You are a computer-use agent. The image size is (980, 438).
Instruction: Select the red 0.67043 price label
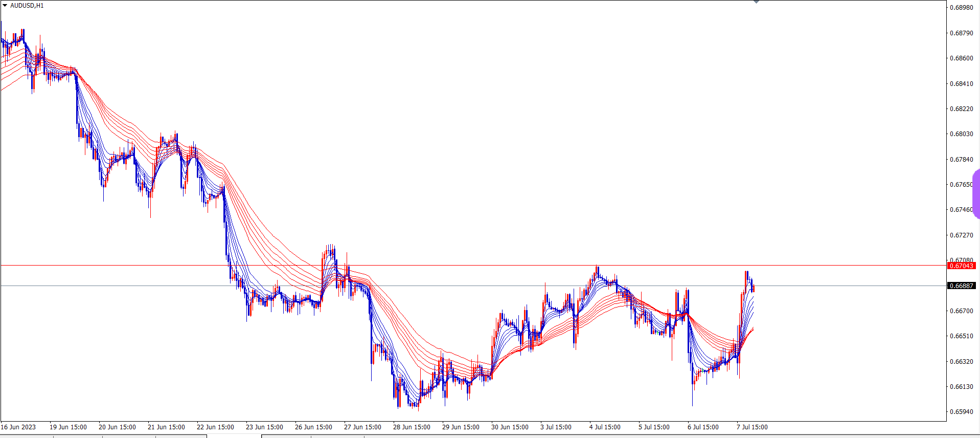tap(961, 266)
